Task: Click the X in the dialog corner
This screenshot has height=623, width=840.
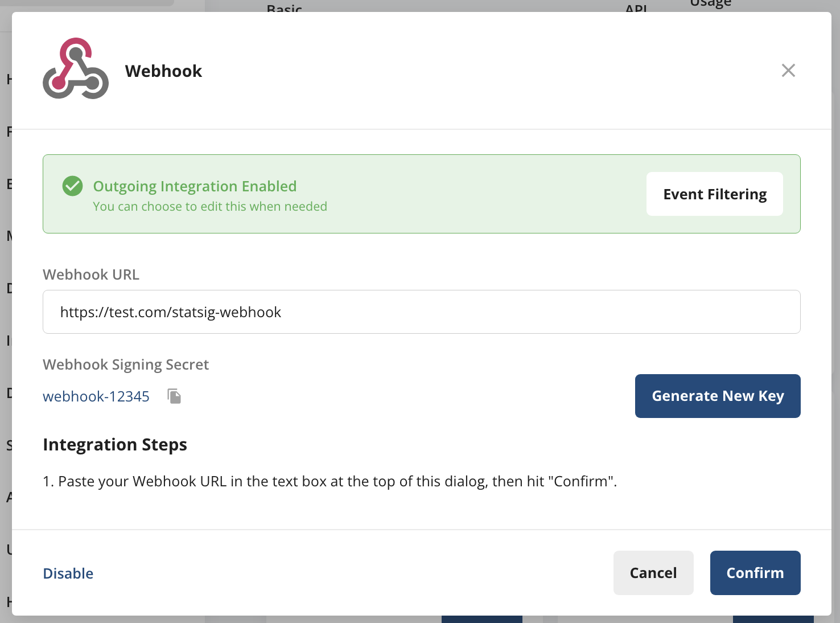Action: click(x=788, y=70)
